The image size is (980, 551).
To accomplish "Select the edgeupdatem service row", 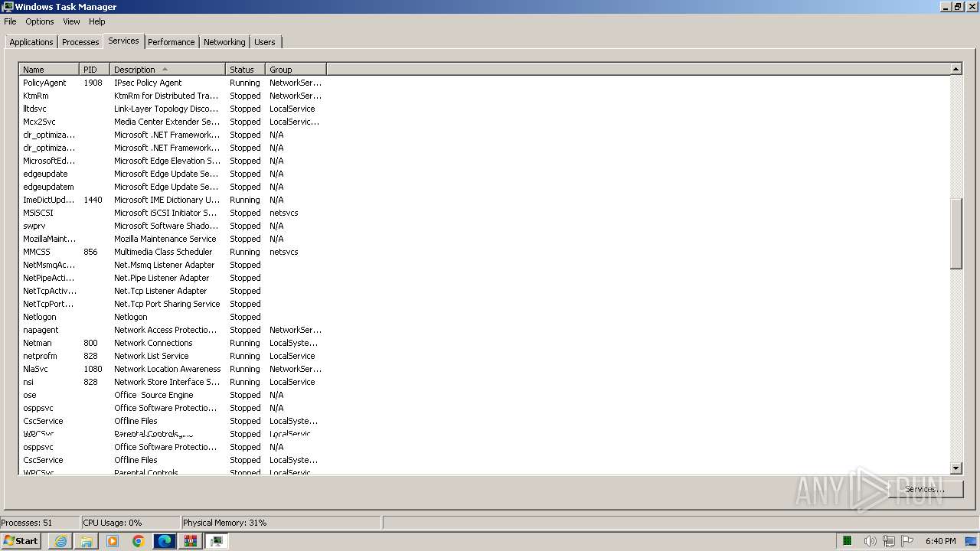I will pyautogui.click(x=172, y=187).
